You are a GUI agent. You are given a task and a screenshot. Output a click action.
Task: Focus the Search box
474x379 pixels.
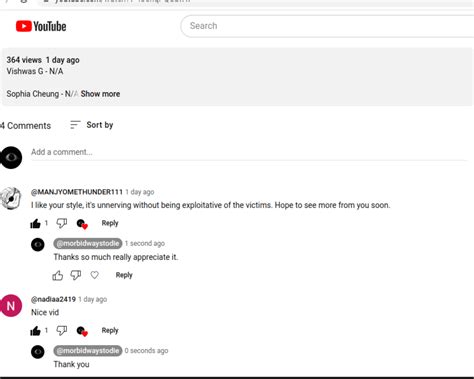[327, 26]
